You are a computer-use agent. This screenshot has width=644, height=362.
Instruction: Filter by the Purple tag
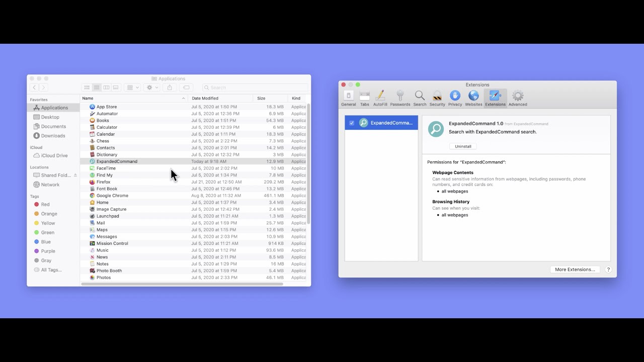point(48,251)
